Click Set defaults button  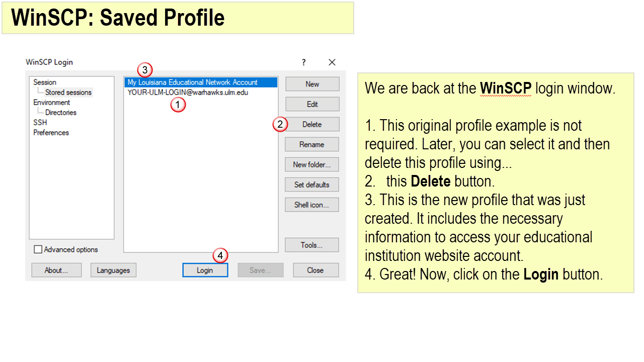(312, 185)
